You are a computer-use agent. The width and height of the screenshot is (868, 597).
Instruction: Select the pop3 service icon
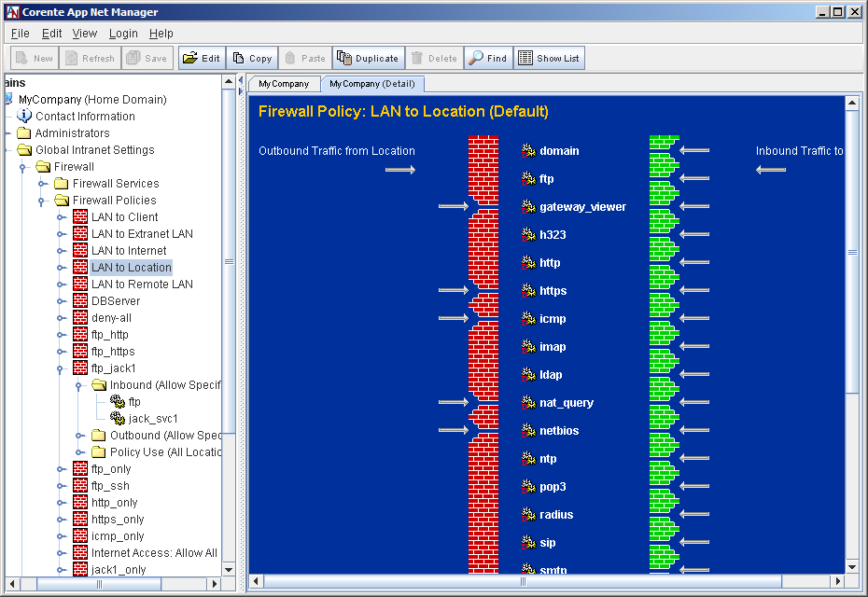click(x=528, y=486)
